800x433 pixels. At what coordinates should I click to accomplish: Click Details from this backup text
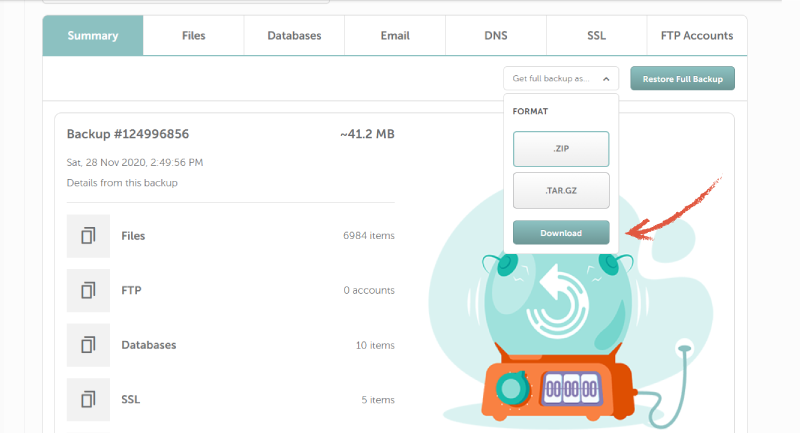[122, 183]
